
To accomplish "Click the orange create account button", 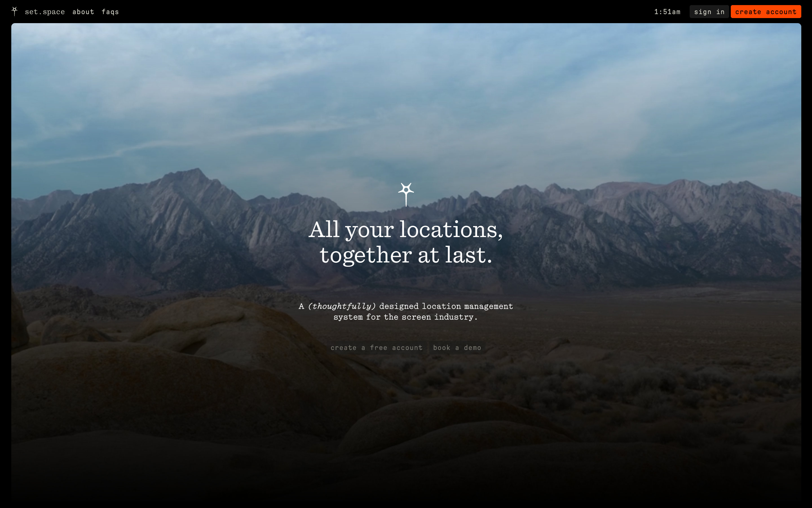I will (x=766, y=12).
